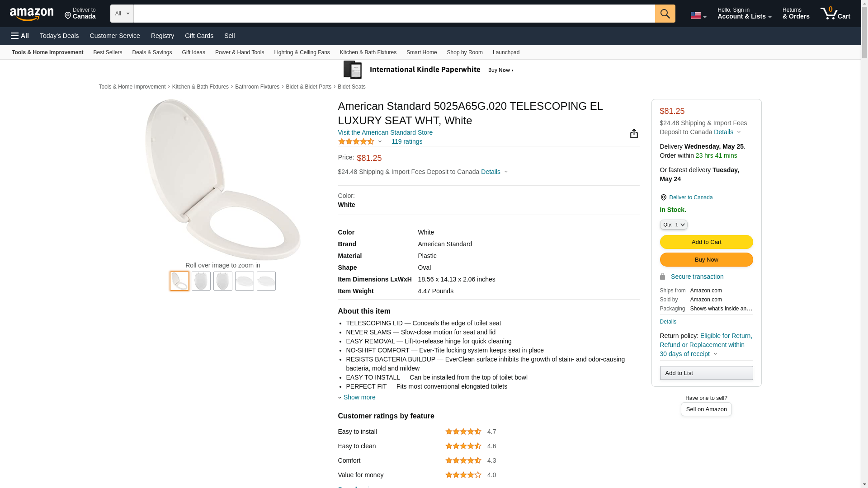
Task: Click the Buy Now button
Action: (x=706, y=260)
